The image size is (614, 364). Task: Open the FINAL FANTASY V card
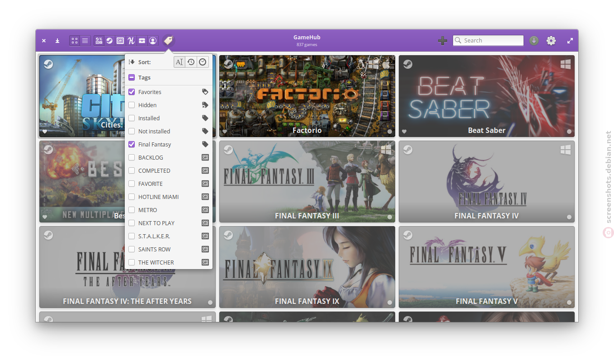(x=486, y=267)
